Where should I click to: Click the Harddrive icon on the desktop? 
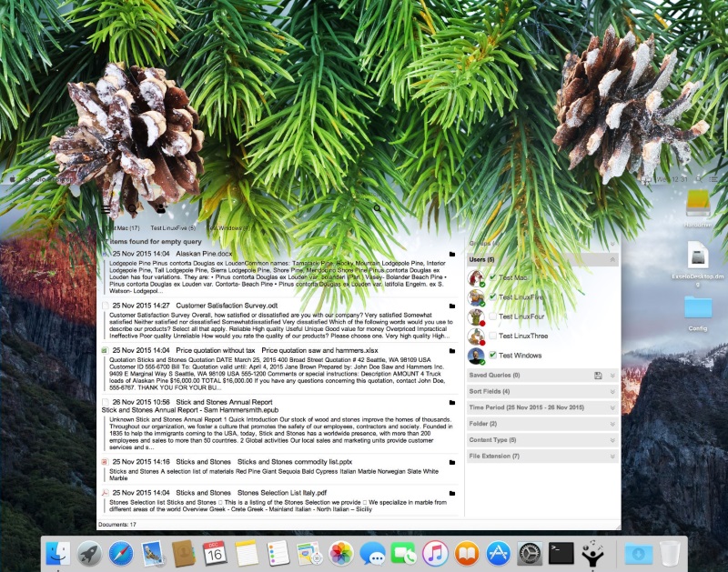tap(698, 203)
